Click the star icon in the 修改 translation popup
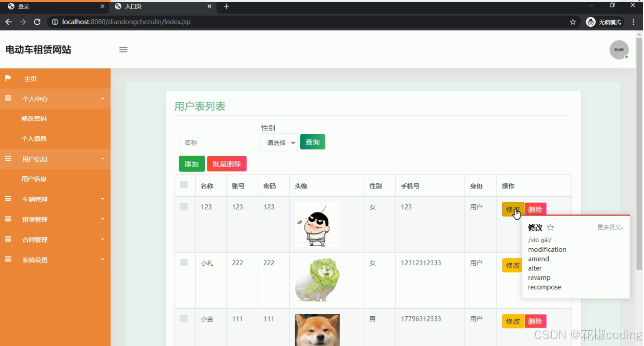644x346 pixels. coord(550,227)
